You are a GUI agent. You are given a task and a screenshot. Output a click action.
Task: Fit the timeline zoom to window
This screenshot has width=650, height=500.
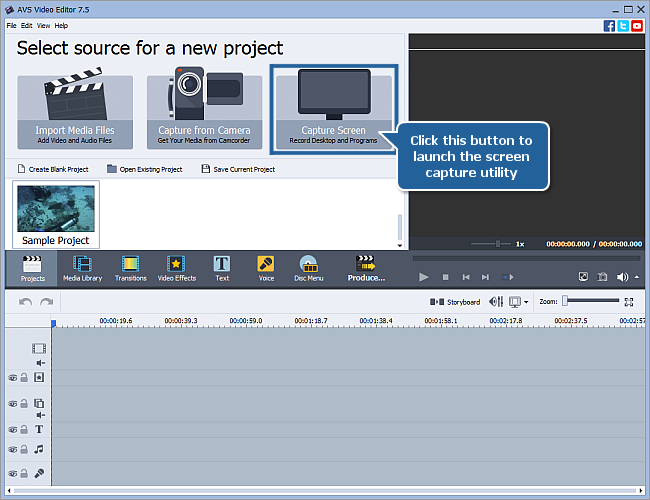point(628,302)
